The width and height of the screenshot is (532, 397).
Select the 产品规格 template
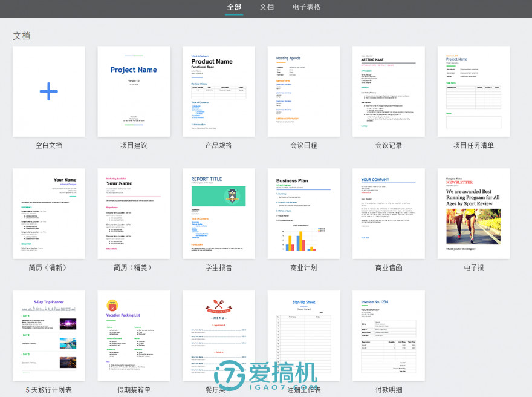click(218, 91)
